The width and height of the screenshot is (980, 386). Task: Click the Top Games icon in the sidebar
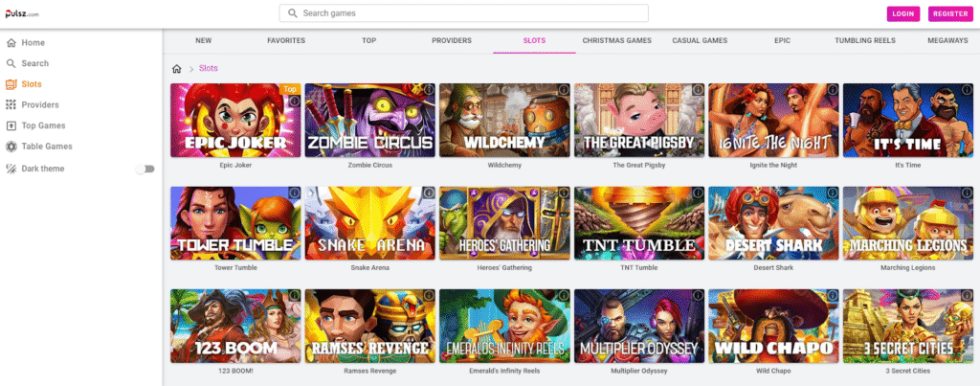(11, 125)
